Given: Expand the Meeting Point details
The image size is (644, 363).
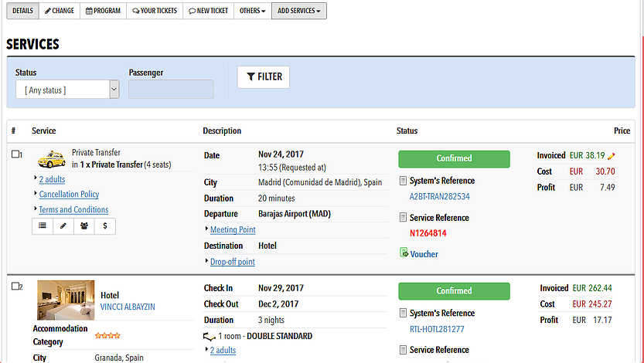Looking at the screenshot, I should (233, 229).
